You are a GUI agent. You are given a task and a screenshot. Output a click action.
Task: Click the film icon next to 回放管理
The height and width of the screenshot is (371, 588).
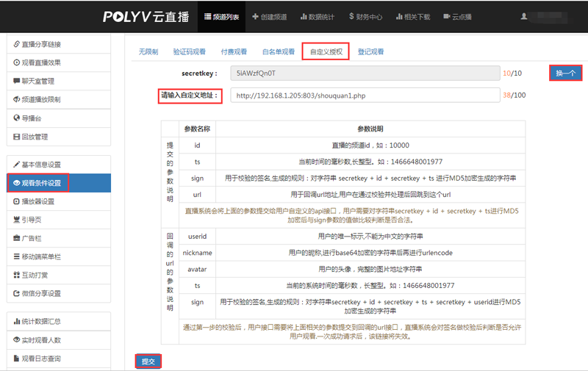pyautogui.click(x=16, y=137)
